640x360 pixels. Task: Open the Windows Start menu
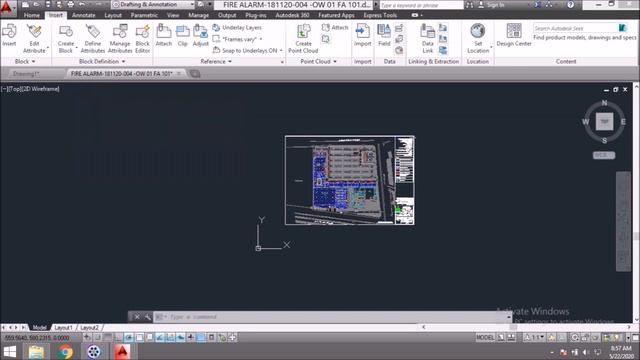coord(9,351)
